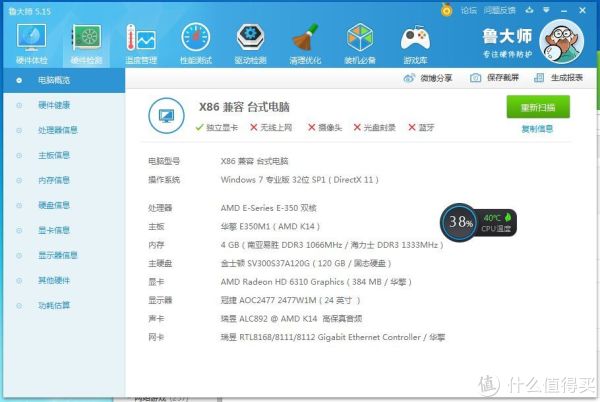Close the 鲁大师 window

(582, 10)
